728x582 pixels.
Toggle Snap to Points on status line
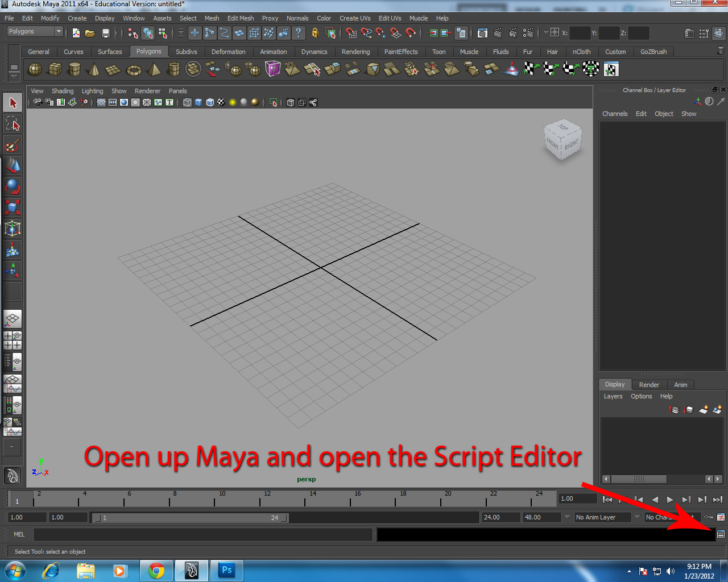[381, 33]
